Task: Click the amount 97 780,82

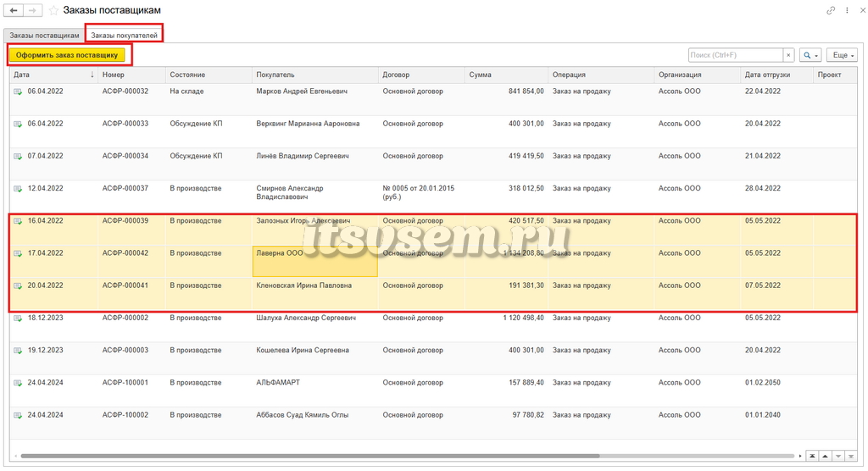Action: click(x=528, y=415)
